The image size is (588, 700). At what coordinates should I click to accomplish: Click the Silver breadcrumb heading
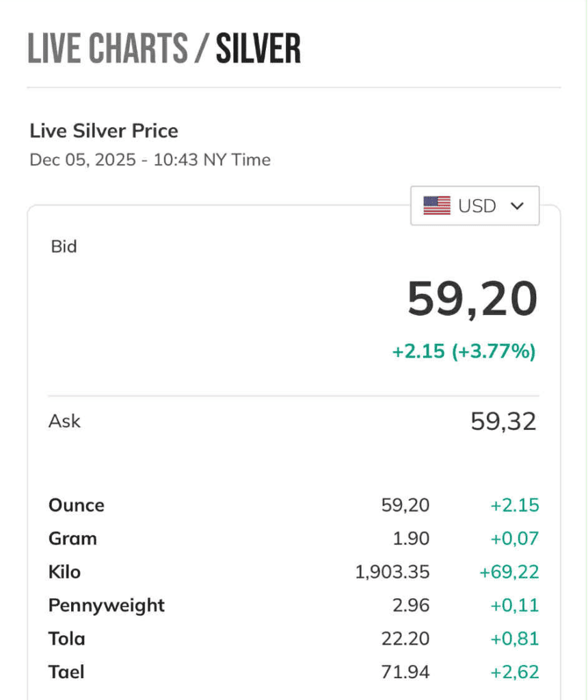258,49
